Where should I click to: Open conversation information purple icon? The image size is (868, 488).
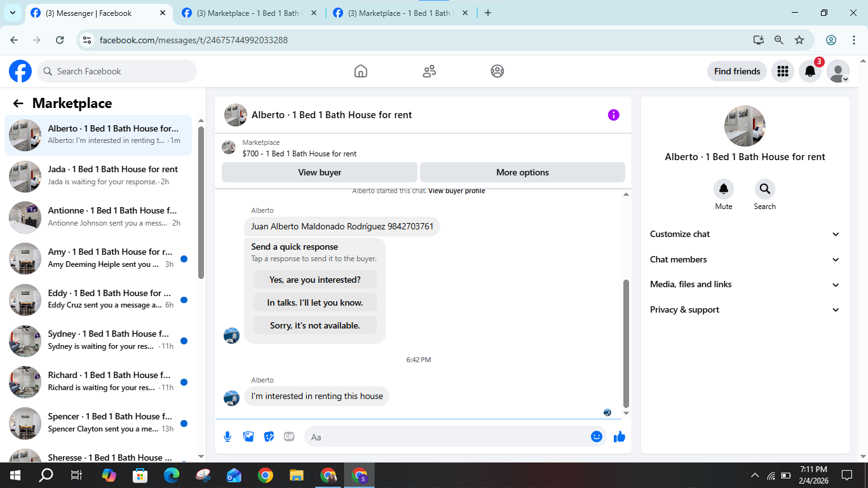613,115
